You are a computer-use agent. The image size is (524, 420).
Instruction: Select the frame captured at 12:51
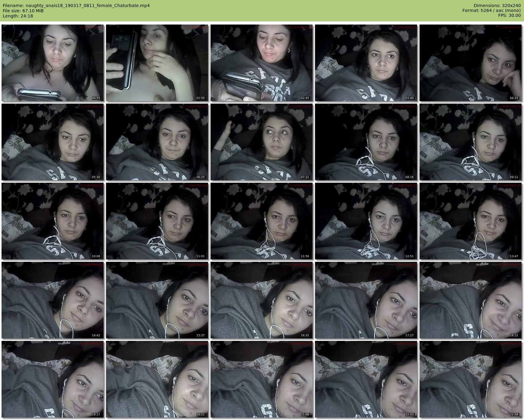tap(366, 221)
